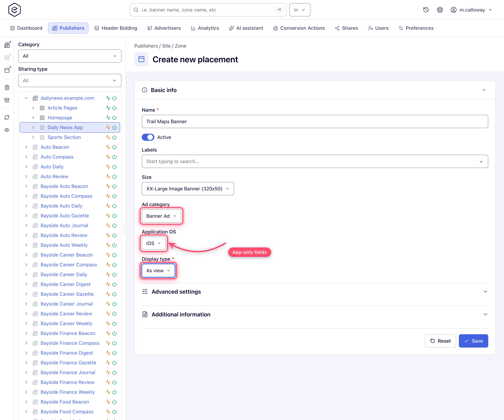The height and width of the screenshot is (420, 504).
Task: Toggle power for Auto Compass
Action: [x=114, y=157]
